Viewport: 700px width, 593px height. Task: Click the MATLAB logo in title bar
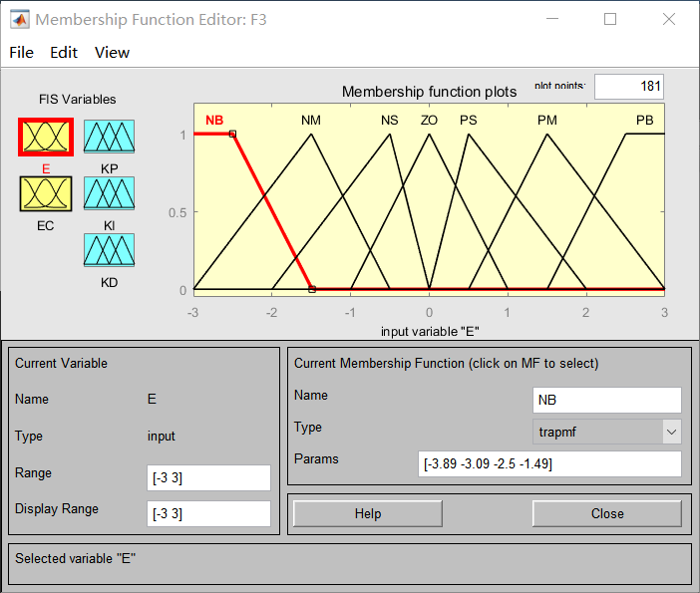click(x=20, y=20)
